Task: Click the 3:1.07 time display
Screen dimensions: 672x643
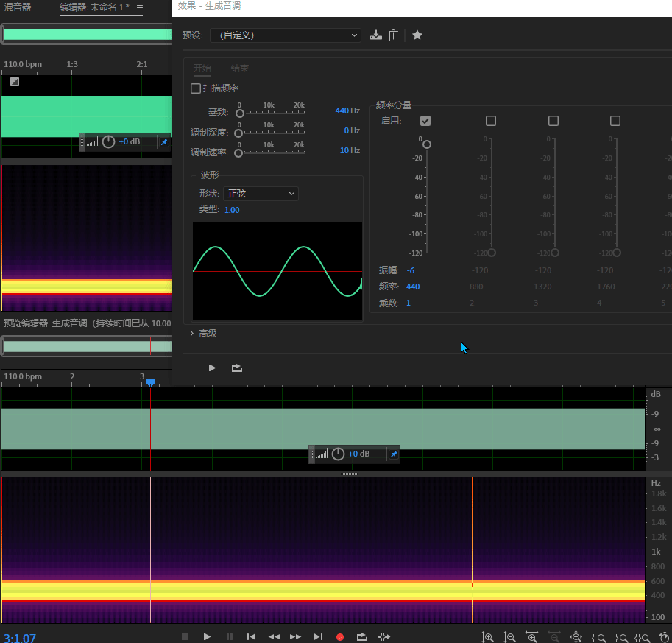Action: point(20,638)
